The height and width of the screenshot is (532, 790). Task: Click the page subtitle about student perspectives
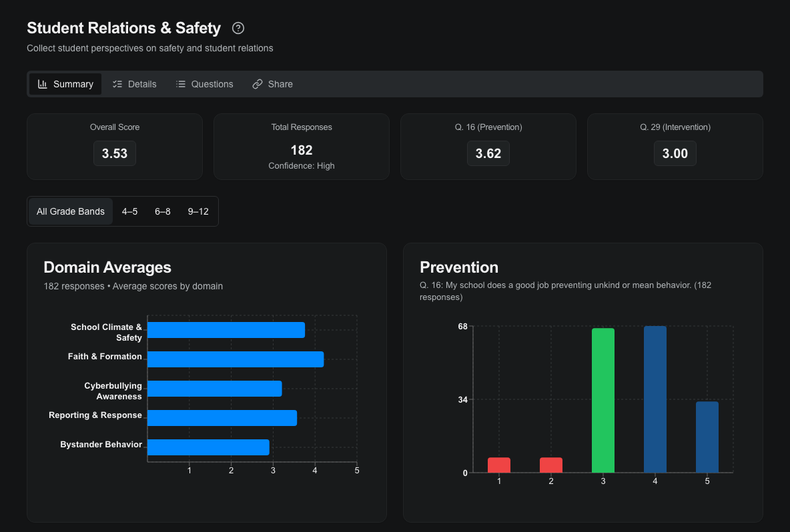click(150, 48)
